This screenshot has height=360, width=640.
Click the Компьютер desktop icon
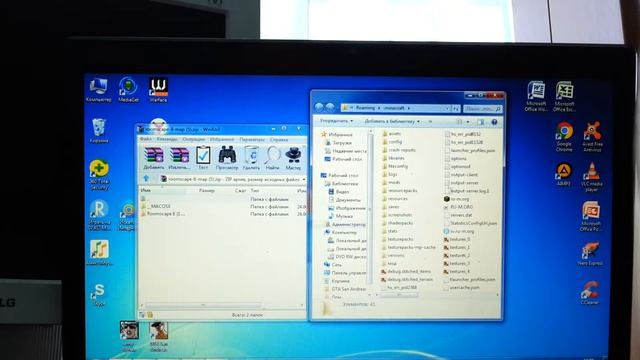click(98, 90)
